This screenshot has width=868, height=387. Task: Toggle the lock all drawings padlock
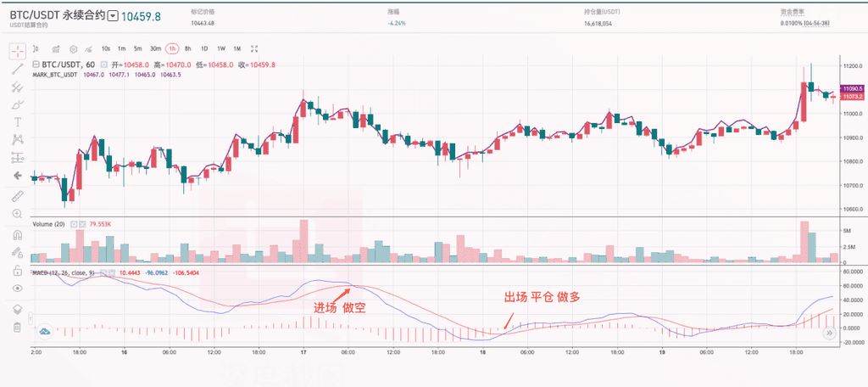(x=16, y=272)
